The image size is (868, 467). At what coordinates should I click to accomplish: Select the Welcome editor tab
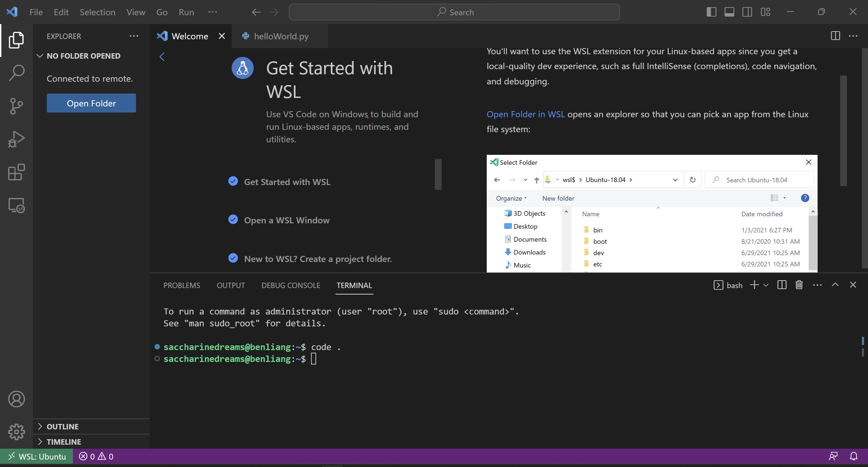click(x=191, y=36)
